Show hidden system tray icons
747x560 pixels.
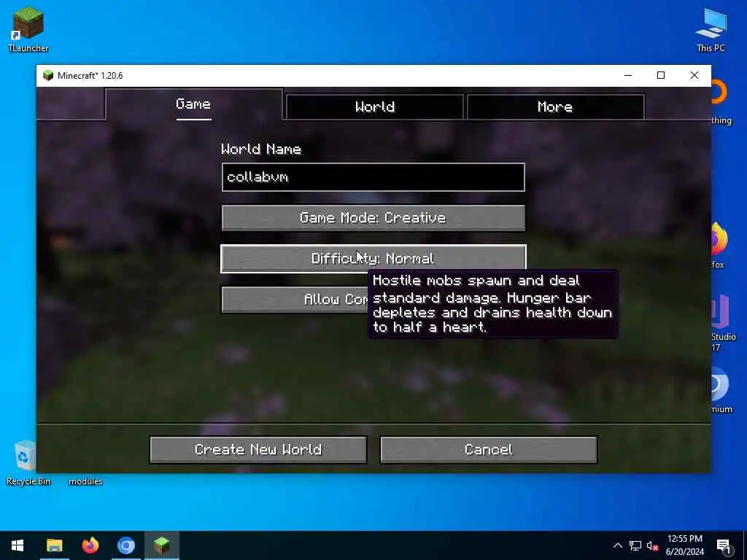pyautogui.click(x=617, y=545)
